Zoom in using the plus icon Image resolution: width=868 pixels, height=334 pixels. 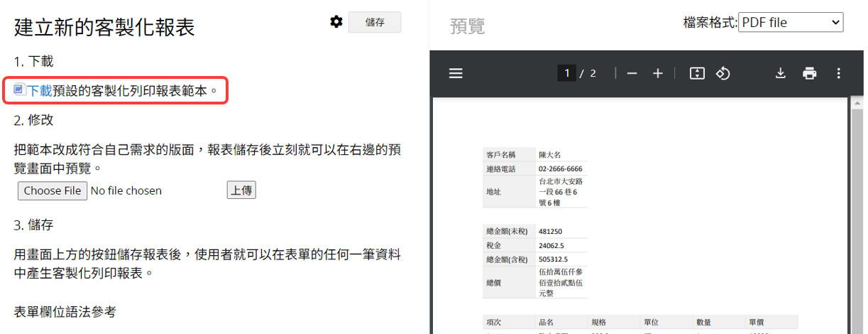[658, 73]
